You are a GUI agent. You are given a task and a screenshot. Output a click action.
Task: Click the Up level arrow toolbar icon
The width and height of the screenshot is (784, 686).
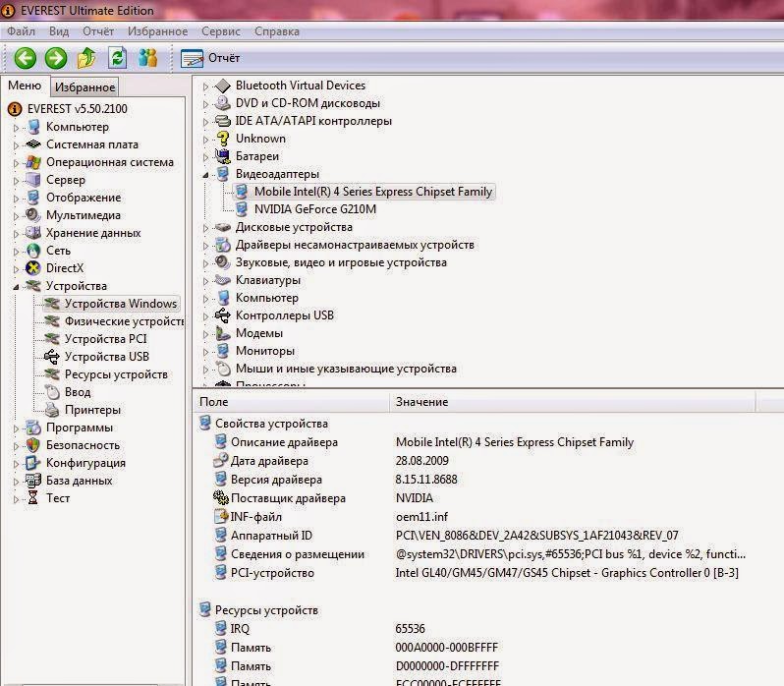[x=86, y=58]
